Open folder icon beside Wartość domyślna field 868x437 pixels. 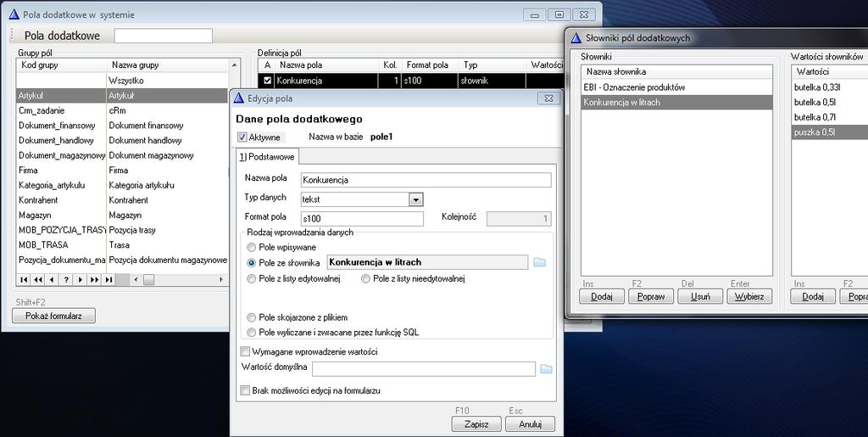(546, 369)
